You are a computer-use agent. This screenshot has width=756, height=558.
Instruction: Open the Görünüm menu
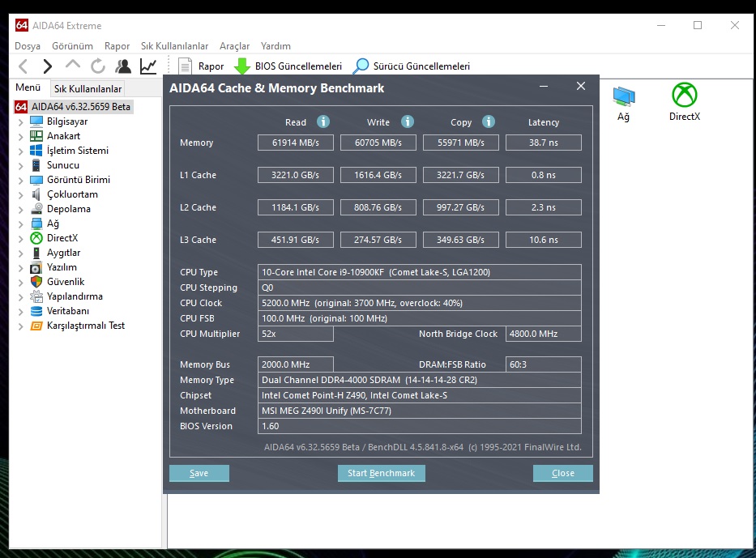[72, 46]
